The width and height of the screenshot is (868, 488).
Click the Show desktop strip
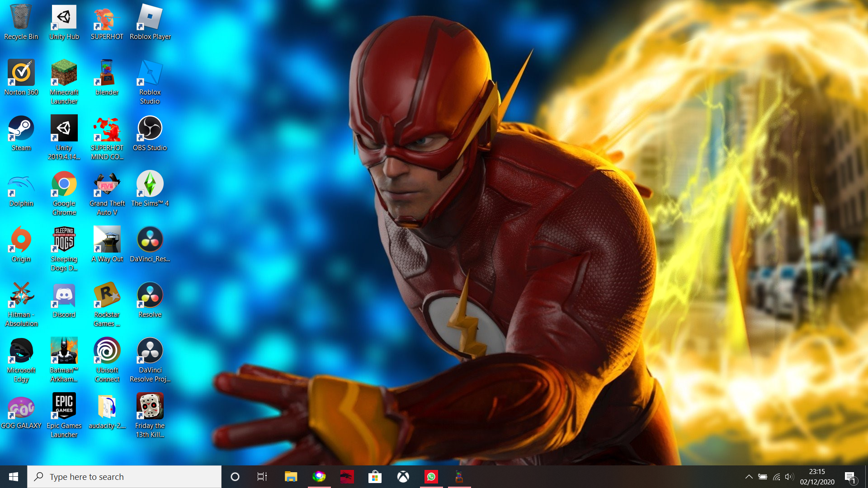(x=866, y=477)
